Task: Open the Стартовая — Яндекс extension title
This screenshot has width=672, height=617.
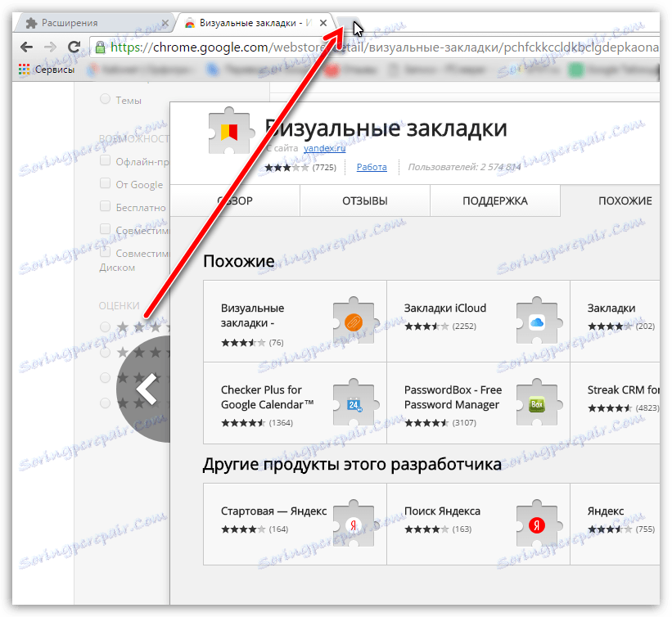Action: [x=273, y=511]
